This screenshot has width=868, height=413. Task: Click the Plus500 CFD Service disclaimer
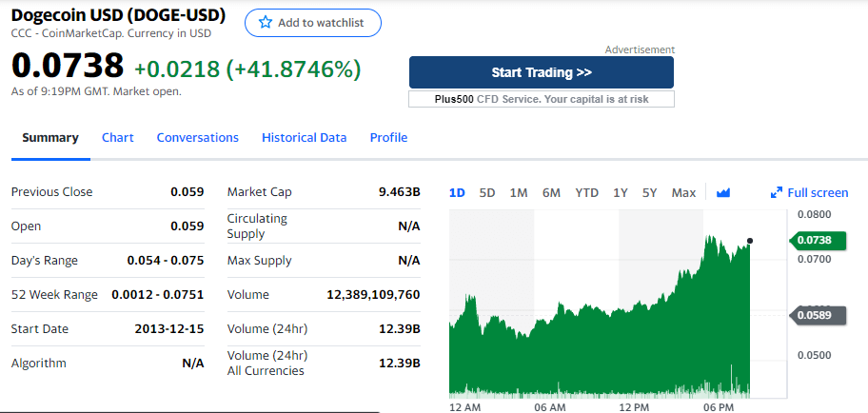point(542,99)
